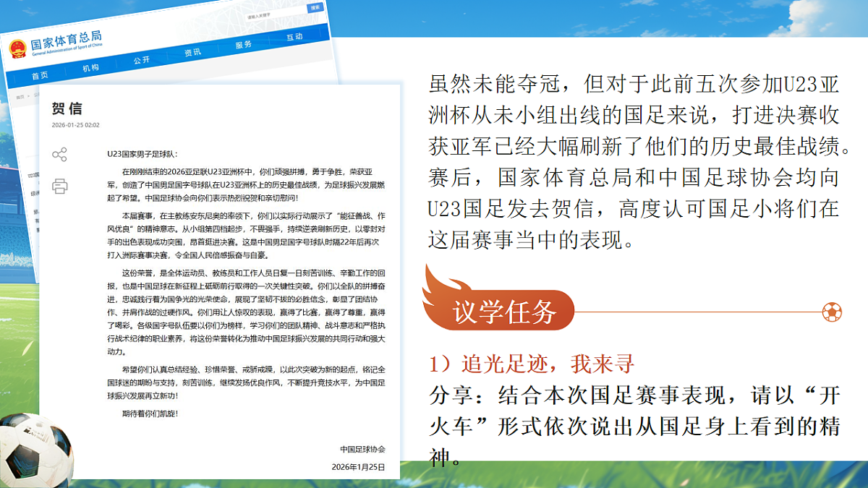Open the 互动 navigation tab
Image resolution: width=868 pixels, height=488 pixels.
click(294, 37)
